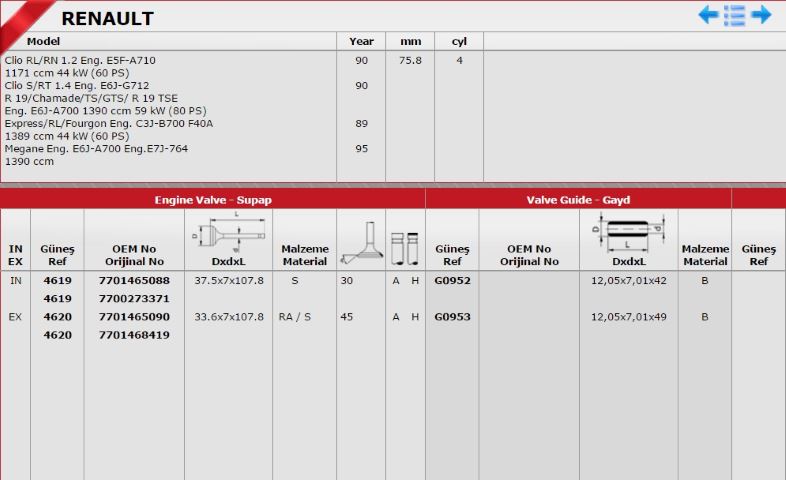
Task: Click the EX row label
Action: point(16,317)
